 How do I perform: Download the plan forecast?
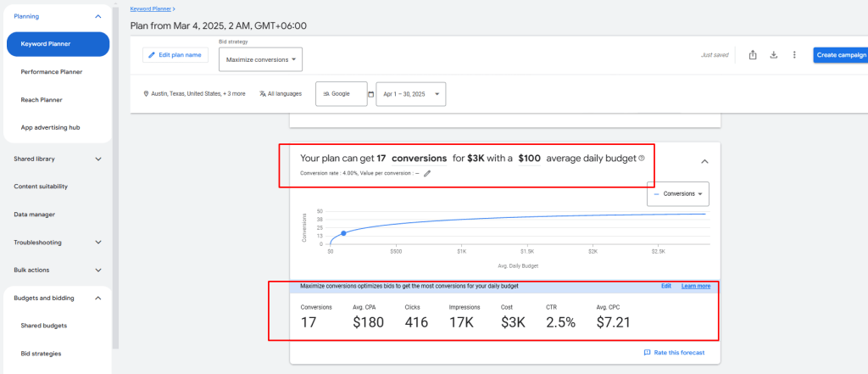tap(773, 55)
